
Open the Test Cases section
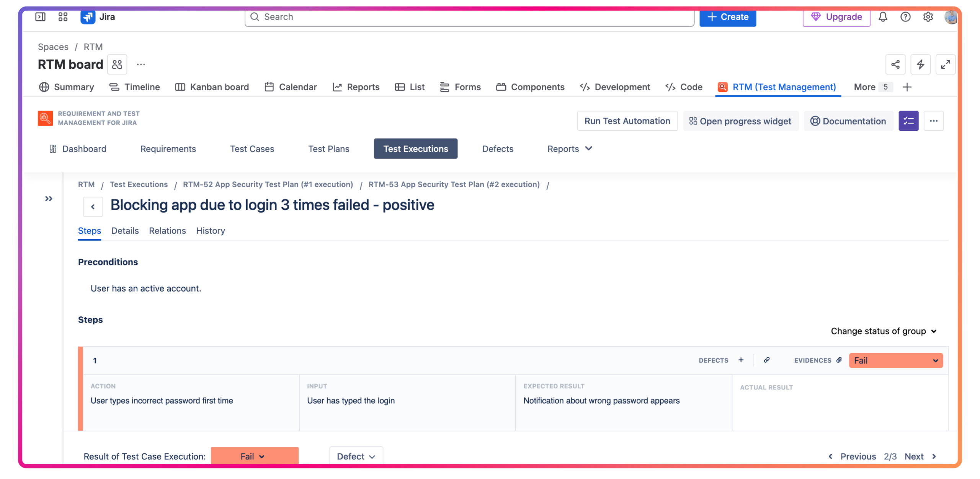[x=252, y=149]
